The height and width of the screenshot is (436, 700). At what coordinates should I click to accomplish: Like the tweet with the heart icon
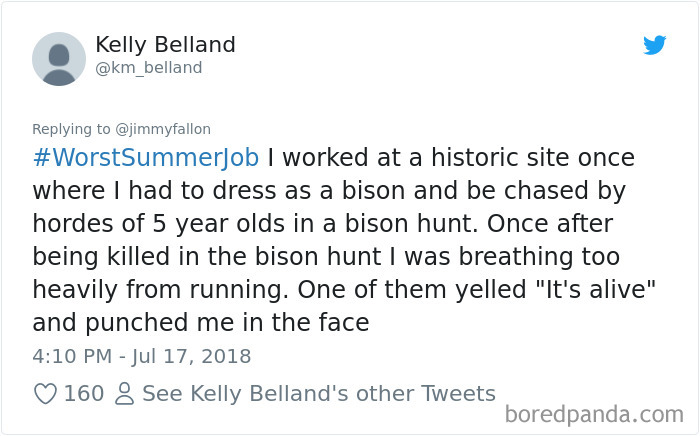coord(45,394)
